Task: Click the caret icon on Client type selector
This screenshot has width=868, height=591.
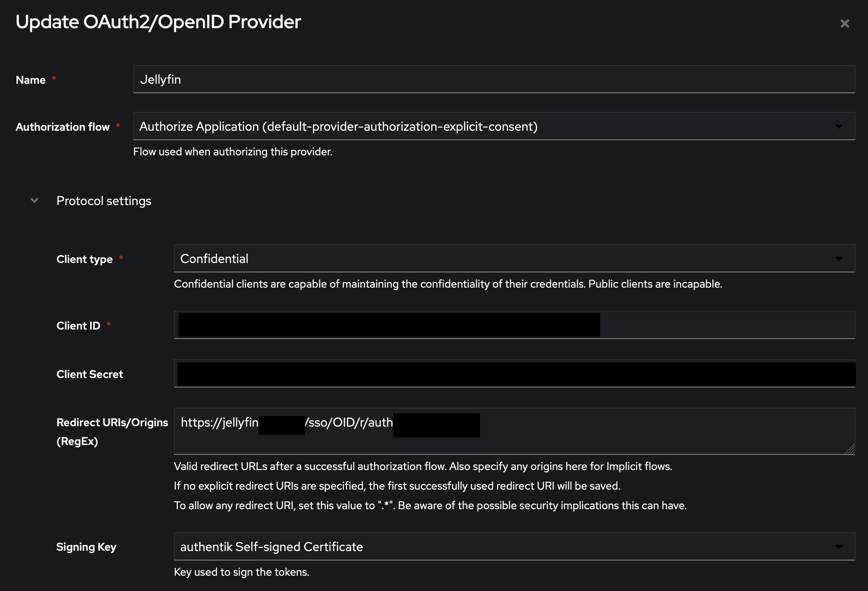Action: point(839,258)
